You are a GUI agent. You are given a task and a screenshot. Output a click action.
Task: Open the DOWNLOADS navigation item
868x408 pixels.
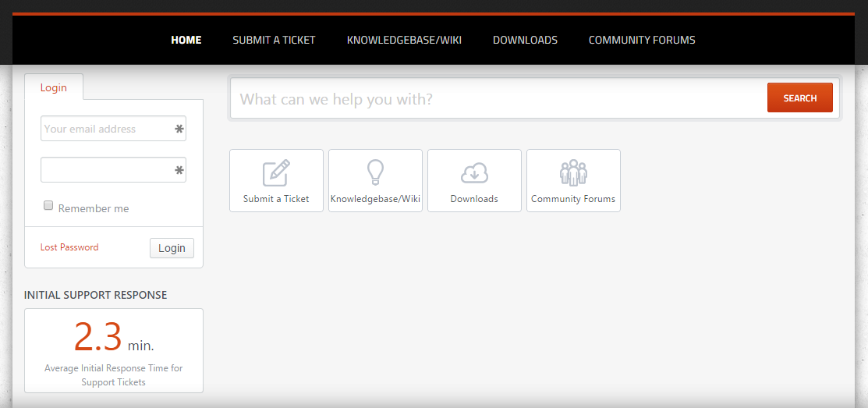[x=525, y=40]
